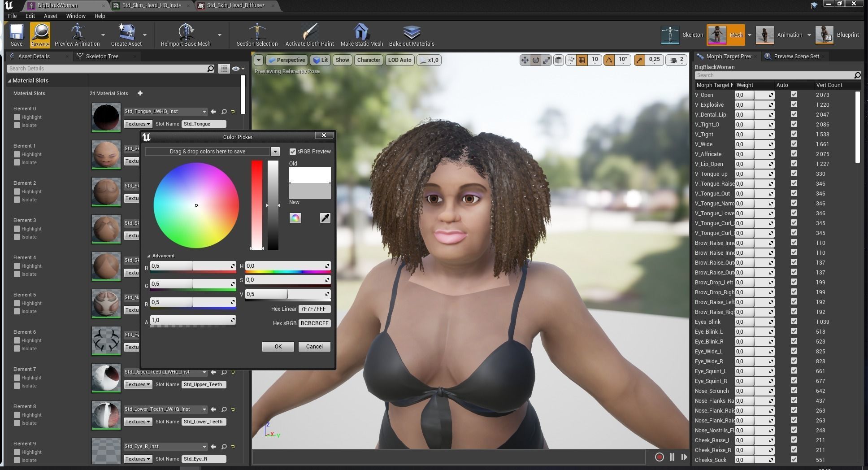The image size is (868, 470).
Task: Toggle color wheel/spectrum mode icon
Action: [295, 218]
